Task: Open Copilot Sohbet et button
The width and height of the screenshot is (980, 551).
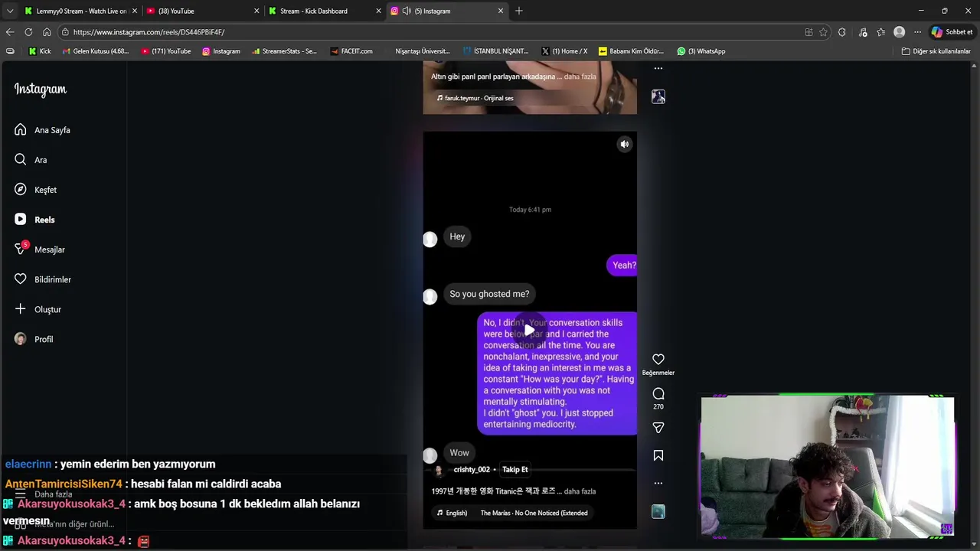Action: (x=952, y=32)
